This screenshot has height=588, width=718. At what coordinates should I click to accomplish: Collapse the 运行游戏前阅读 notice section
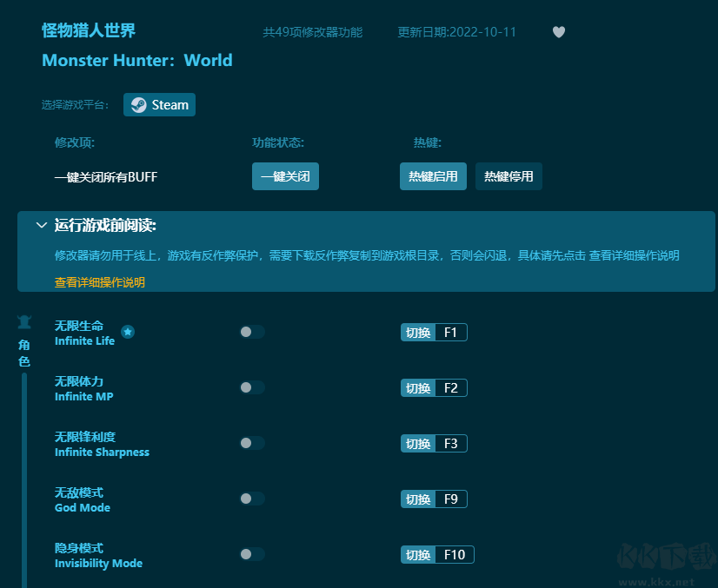coord(42,225)
